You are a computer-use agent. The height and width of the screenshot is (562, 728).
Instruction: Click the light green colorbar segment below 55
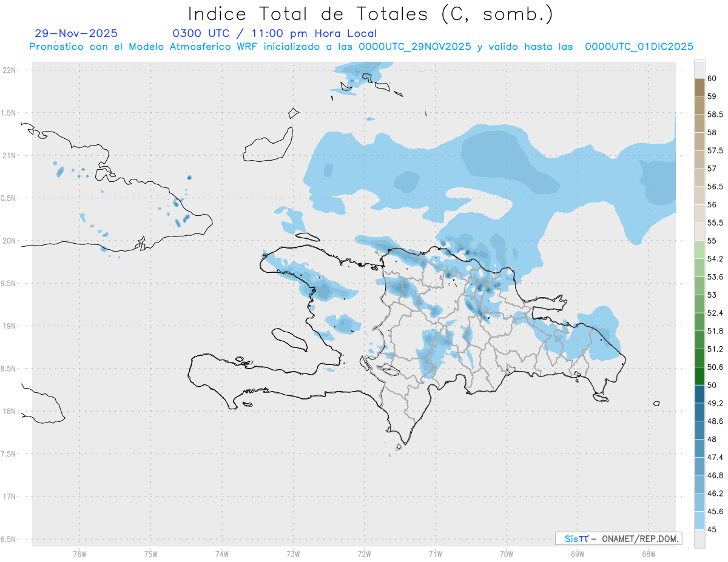pyautogui.click(x=699, y=250)
